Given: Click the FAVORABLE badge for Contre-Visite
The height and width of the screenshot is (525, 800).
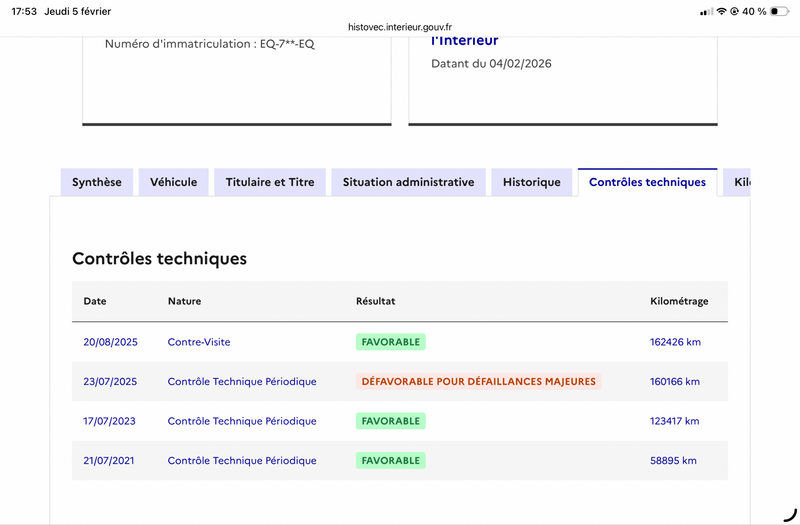Looking at the screenshot, I should pyautogui.click(x=391, y=342).
